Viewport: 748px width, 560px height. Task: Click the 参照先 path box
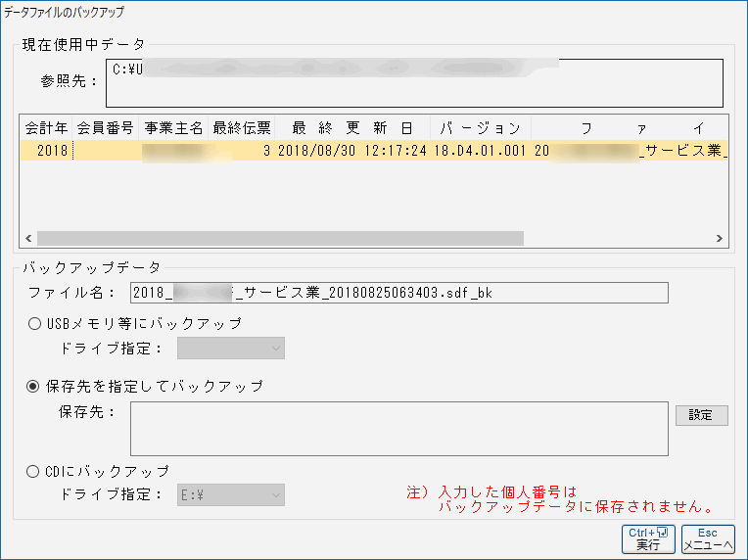[x=414, y=83]
